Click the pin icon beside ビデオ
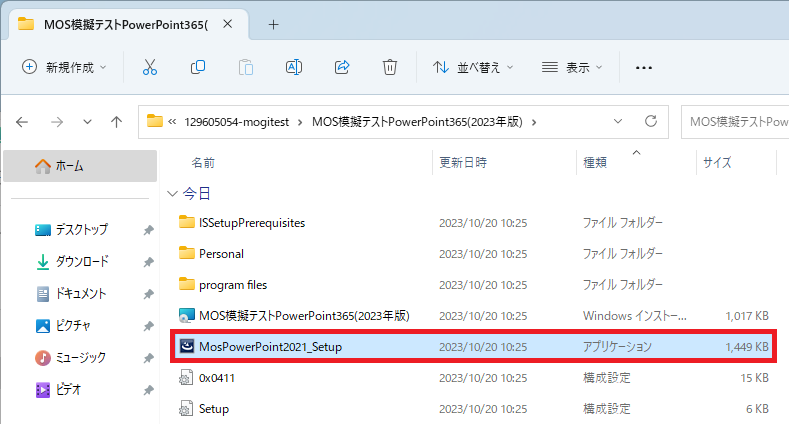 (x=148, y=390)
